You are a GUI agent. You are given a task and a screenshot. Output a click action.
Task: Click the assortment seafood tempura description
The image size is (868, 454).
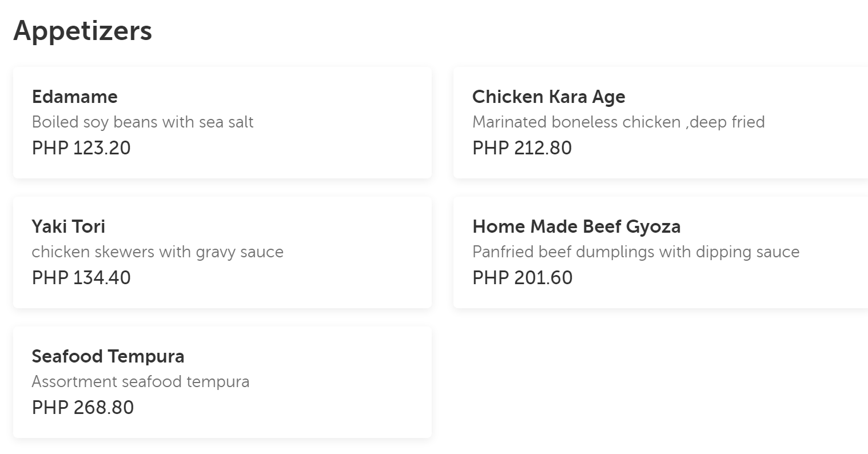pos(141,382)
